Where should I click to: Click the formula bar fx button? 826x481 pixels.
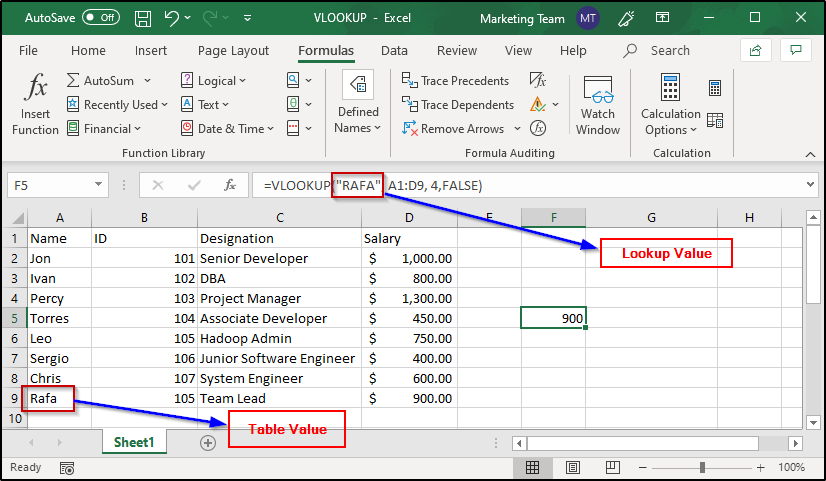point(230,185)
